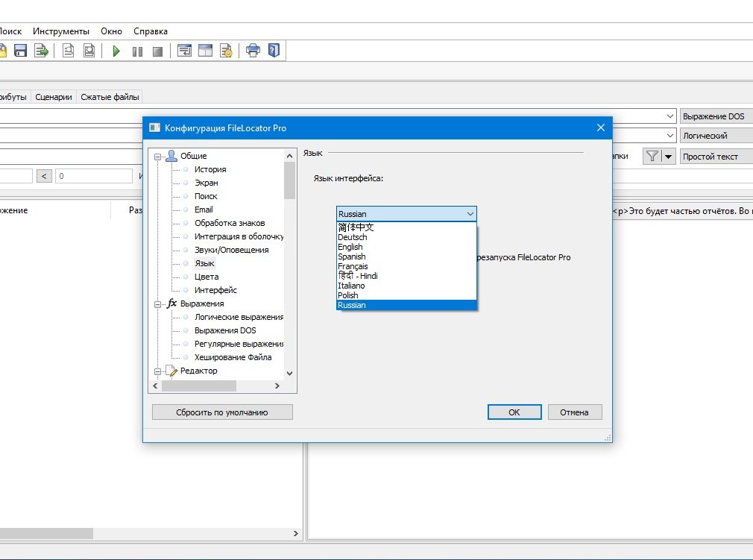Click the filter funnel icon
The image size is (753, 560).
click(652, 156)
